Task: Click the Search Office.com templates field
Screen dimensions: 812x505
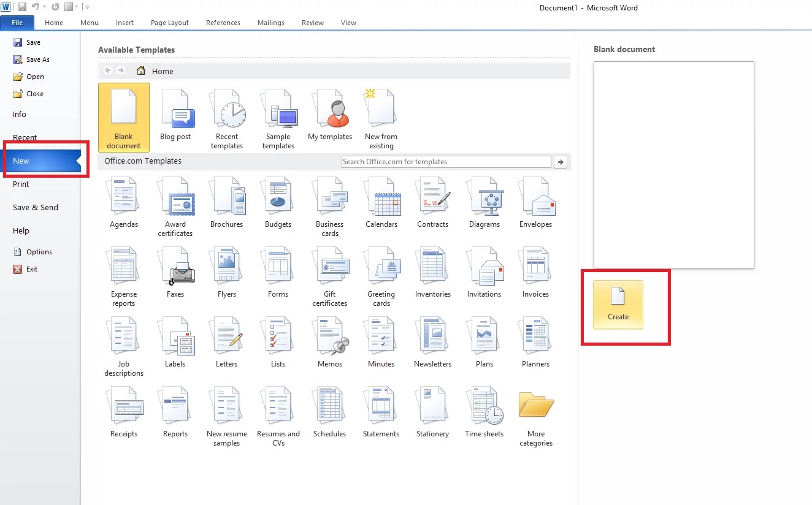Action: pos(446,162)
